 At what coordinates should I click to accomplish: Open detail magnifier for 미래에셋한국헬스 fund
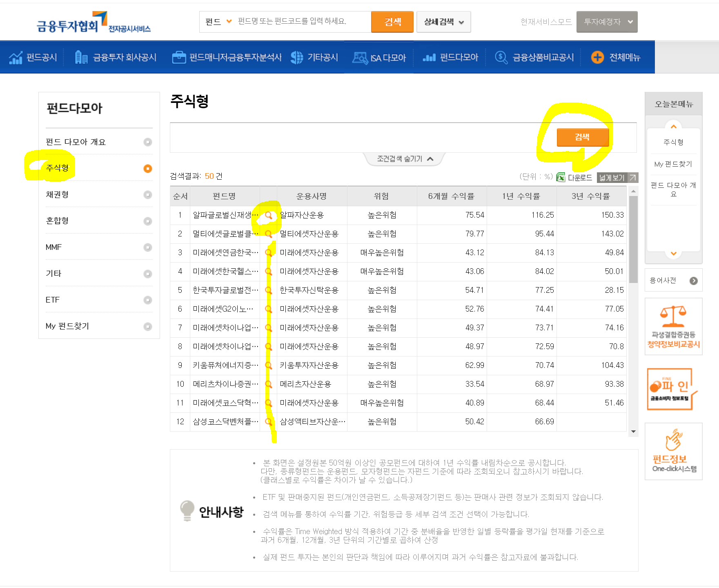point(268,272)
